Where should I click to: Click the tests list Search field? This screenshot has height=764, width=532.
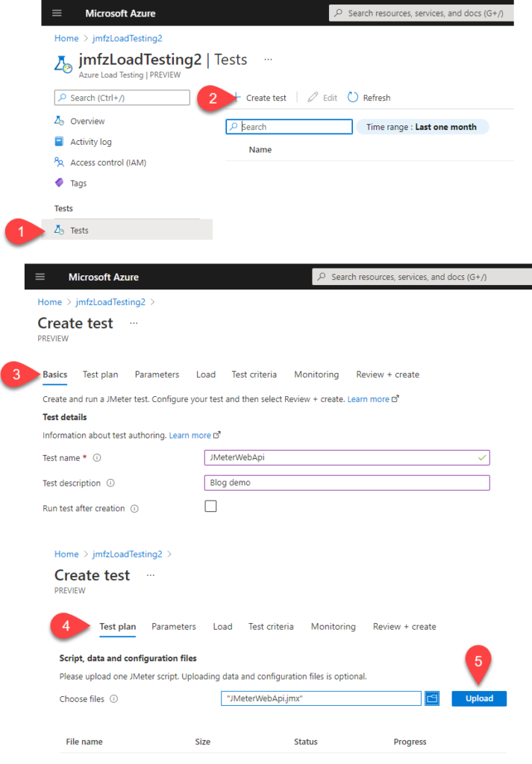coord(289,127)
